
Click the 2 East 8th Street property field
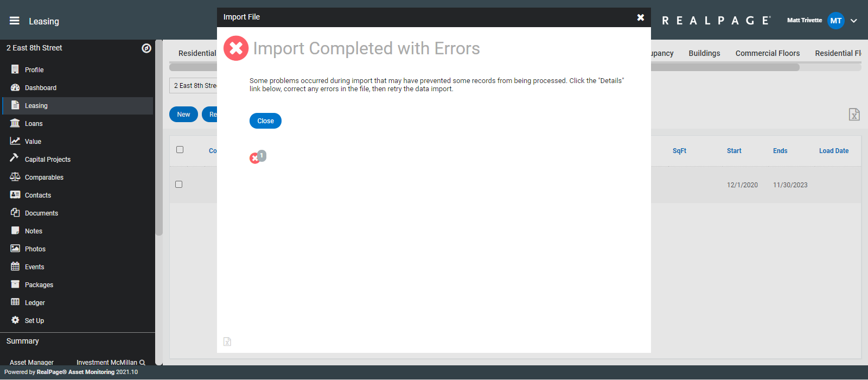pos(194,86)
